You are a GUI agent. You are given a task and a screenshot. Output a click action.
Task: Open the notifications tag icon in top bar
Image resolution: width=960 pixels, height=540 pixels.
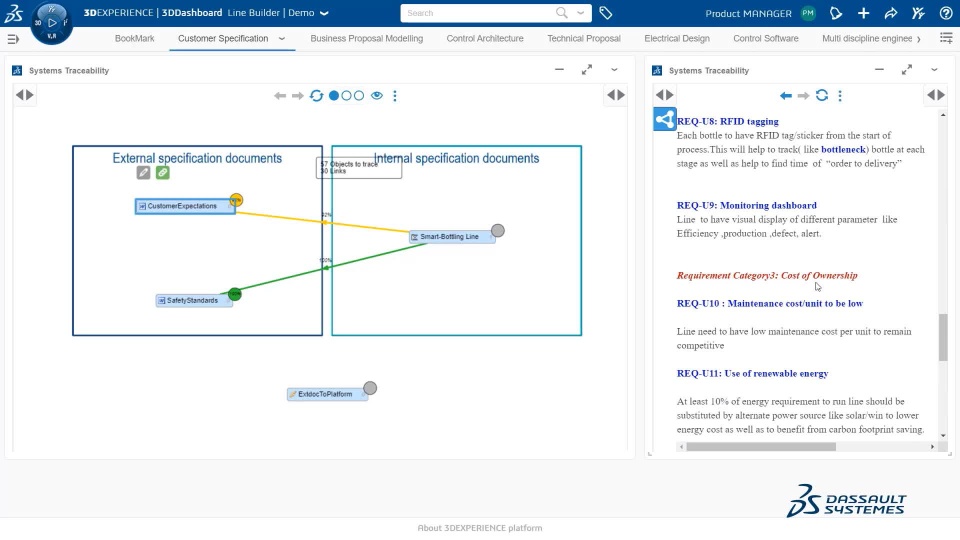click(x=836, y=13)
